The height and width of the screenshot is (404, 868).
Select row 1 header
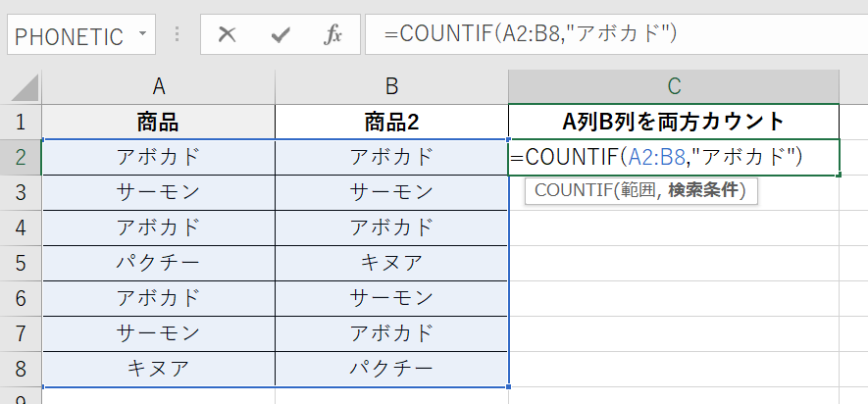(x=21, y=123)
